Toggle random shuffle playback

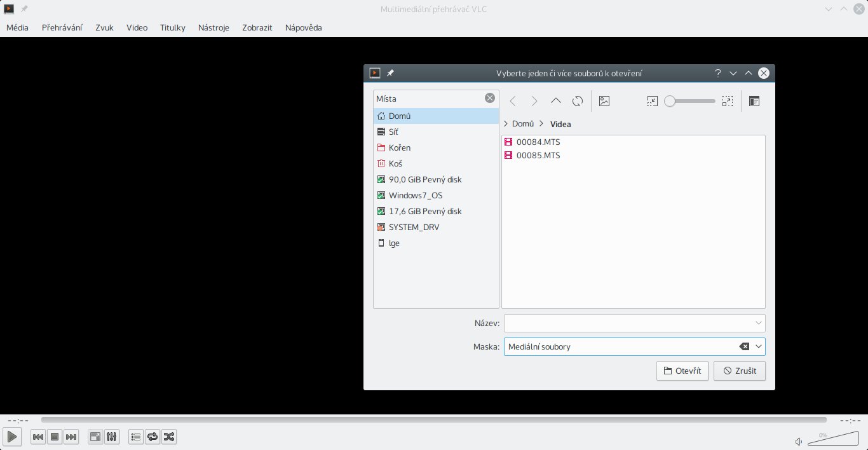169,437
